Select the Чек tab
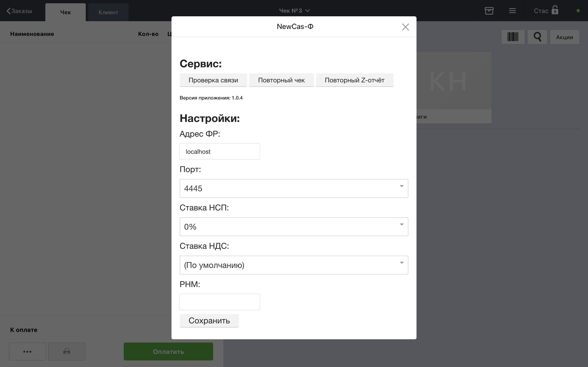 (65, 12)
